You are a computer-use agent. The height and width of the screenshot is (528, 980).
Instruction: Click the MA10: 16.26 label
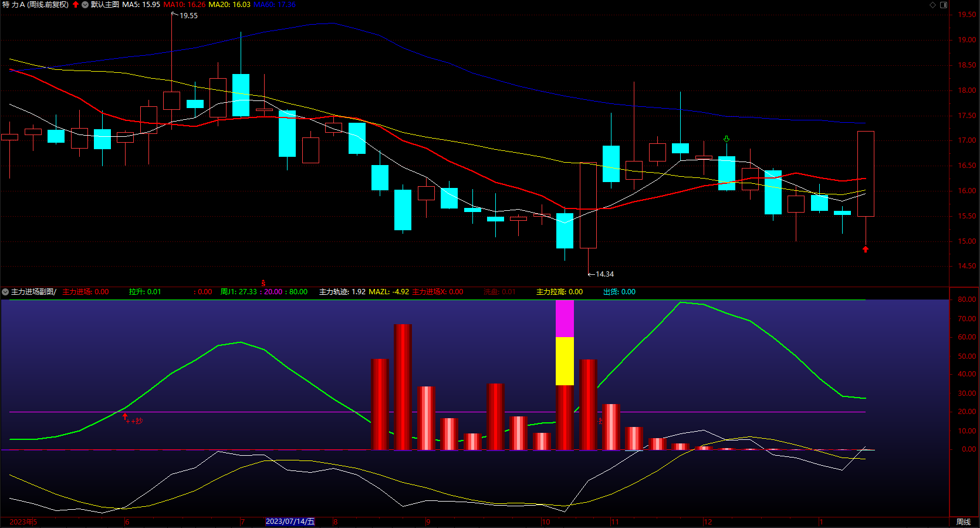[184, 5]
